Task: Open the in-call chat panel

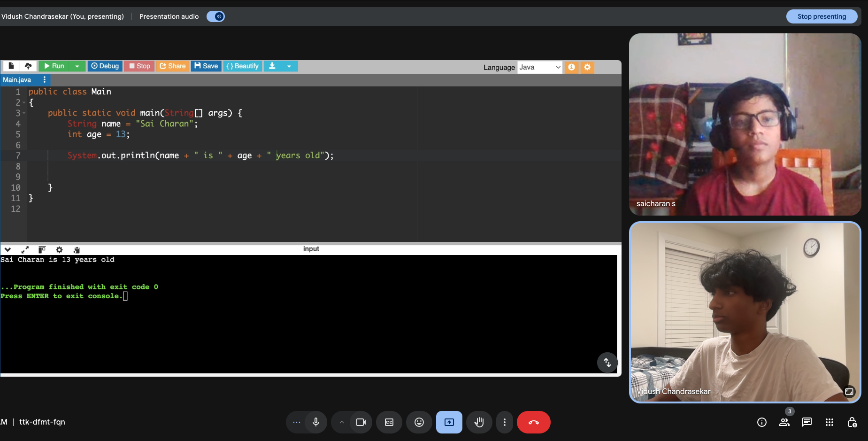Action: (x=807, y=422)
